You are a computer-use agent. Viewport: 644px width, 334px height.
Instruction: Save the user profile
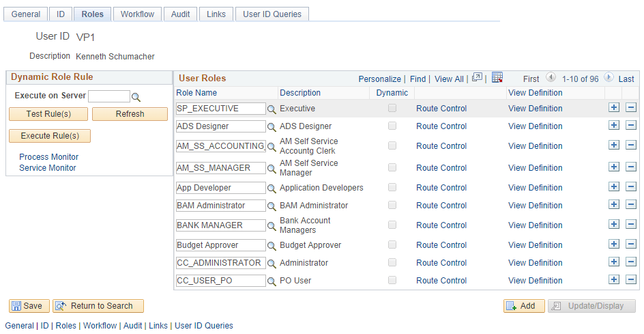pos(29,306)
